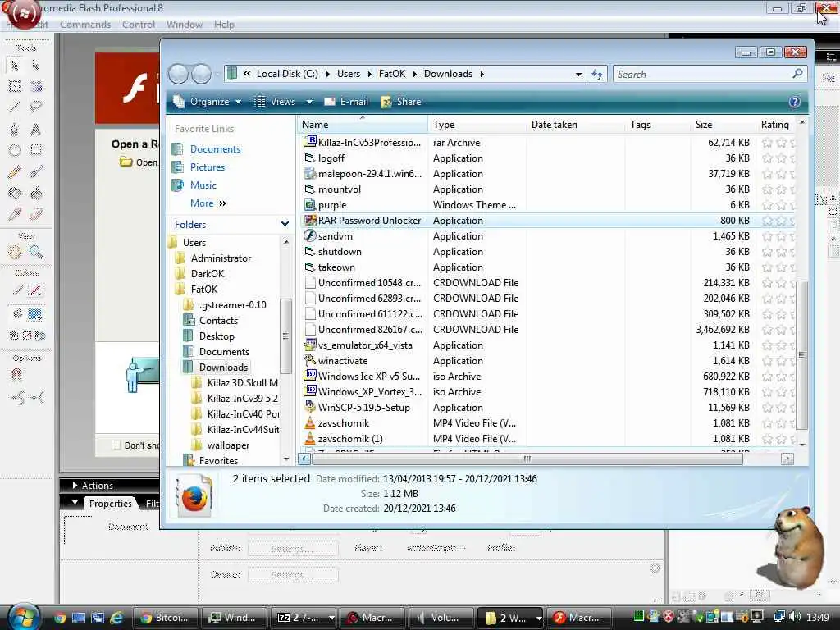Sort files by the Size column
840x630 pixels.
722,125
